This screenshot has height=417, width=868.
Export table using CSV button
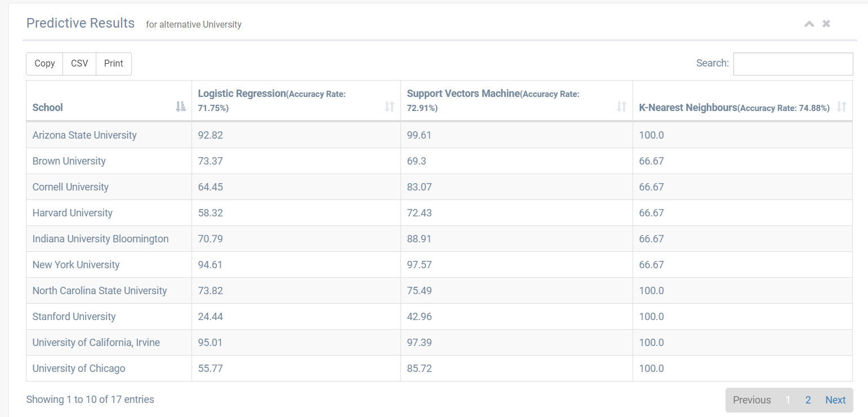[x=79, y=64]
